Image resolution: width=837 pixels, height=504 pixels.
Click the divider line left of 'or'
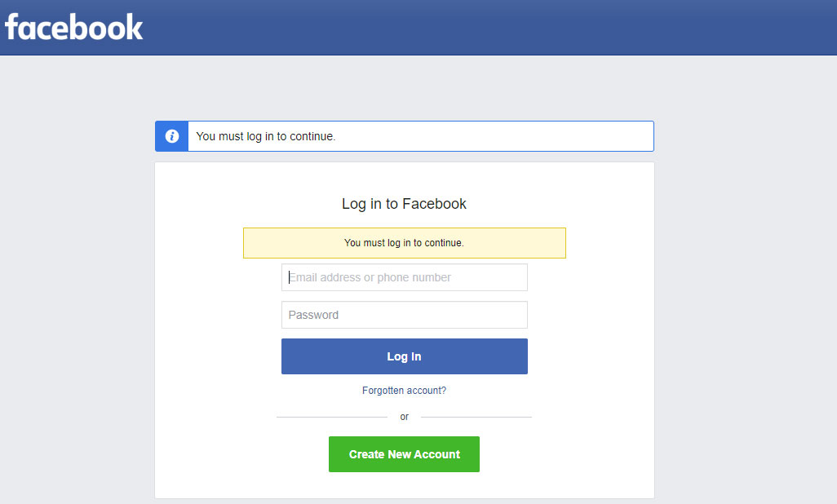[x=331, y=417]
